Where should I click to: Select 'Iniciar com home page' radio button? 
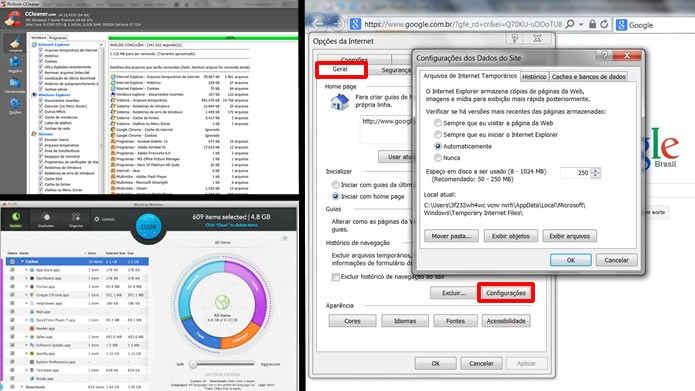coord(336,196)
